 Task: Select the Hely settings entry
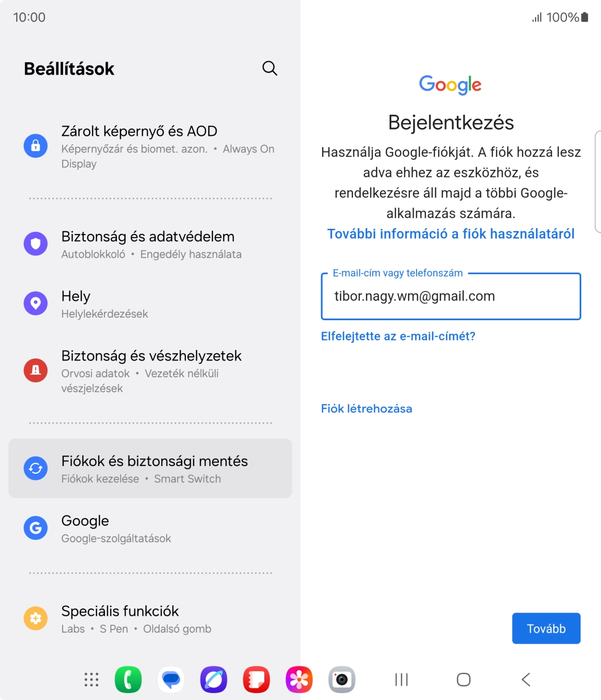click(150, 304)
